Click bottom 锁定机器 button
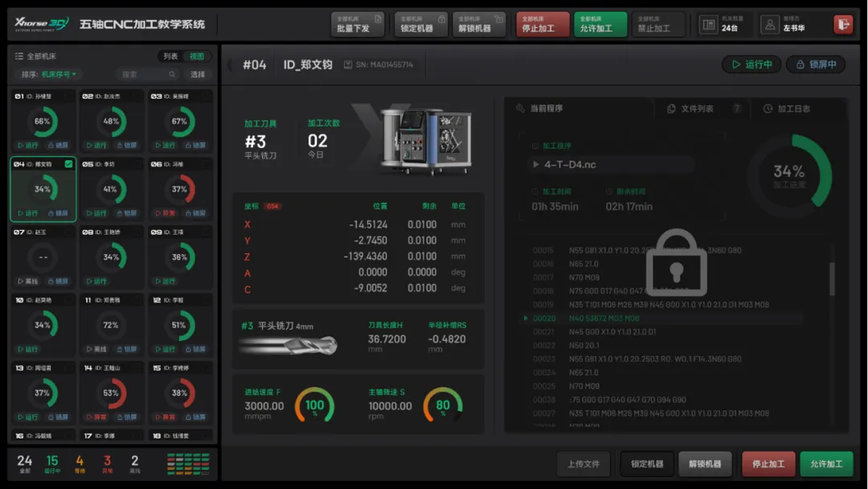The image size is (868, 489). pos(646,464)
